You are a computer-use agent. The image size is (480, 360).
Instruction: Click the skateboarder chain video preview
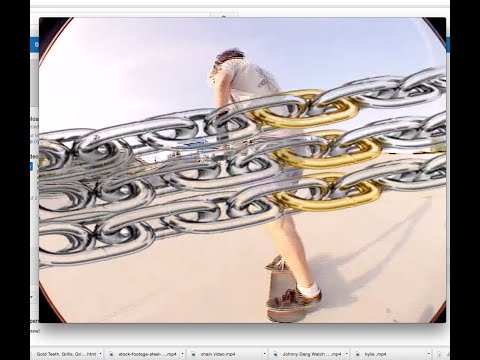click(242, 170)
